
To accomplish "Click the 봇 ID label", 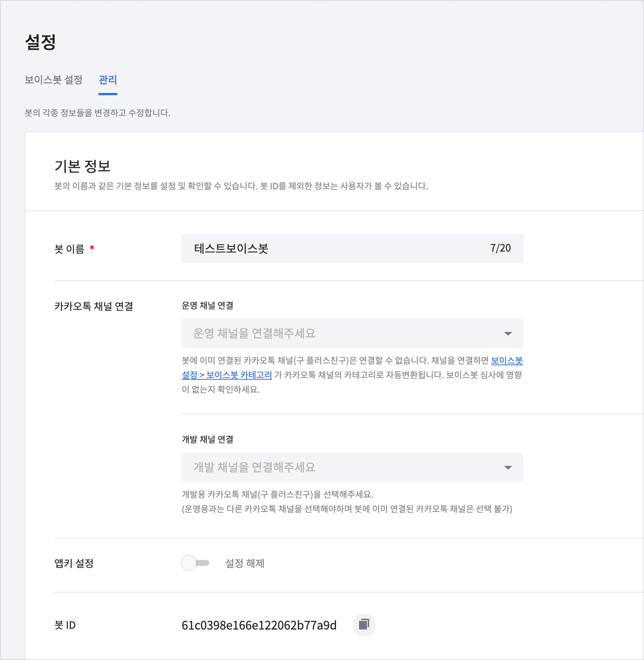I will 65,625.
